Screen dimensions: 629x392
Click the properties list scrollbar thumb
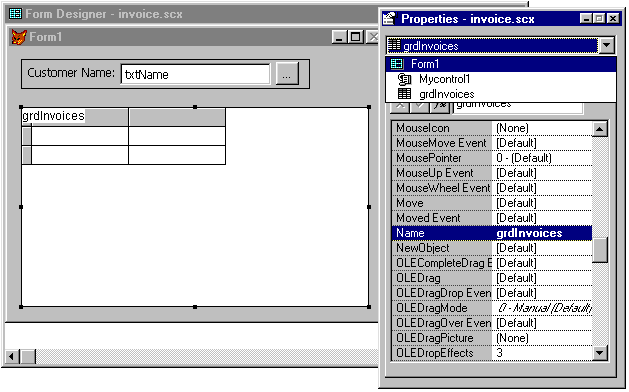click(x=600, y=250)
